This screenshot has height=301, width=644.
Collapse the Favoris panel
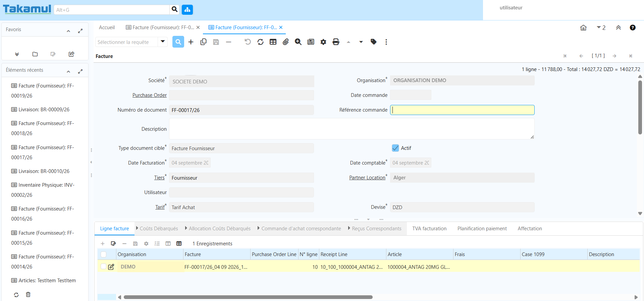coord(68,31)
